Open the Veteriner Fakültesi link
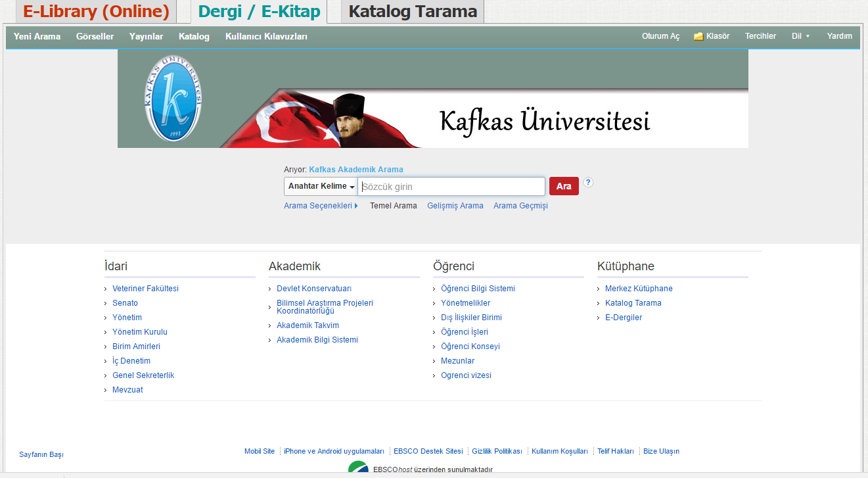 click(145, 289)
